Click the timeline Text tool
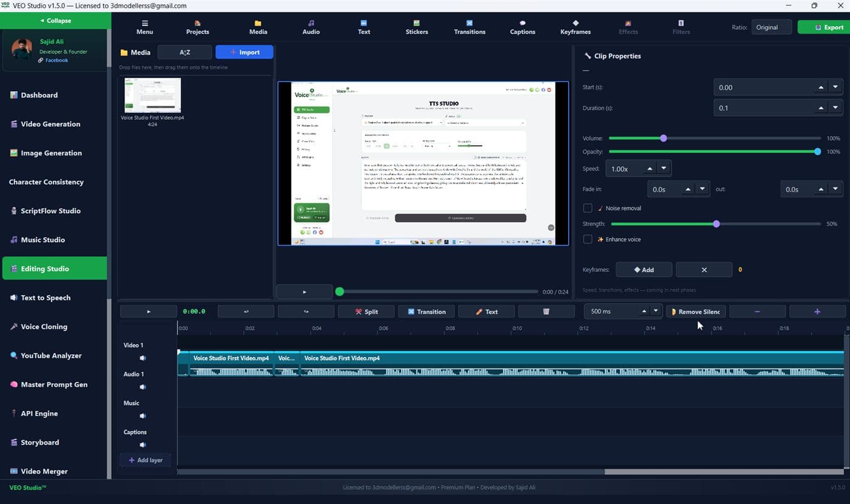 click(x=486, y=312)
